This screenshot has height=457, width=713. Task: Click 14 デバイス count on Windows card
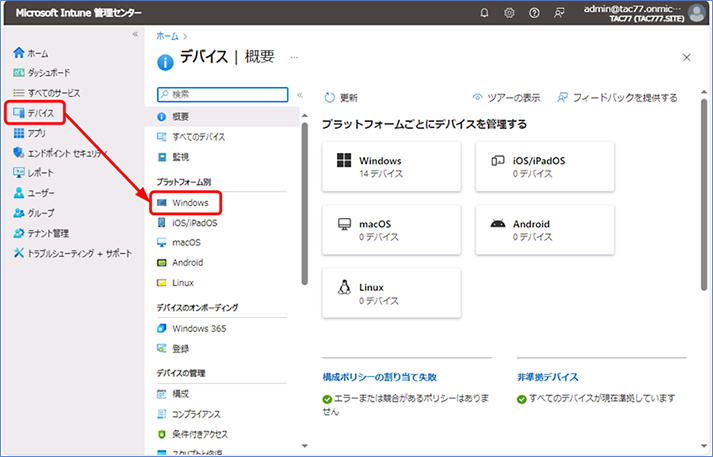click(381, 174)
